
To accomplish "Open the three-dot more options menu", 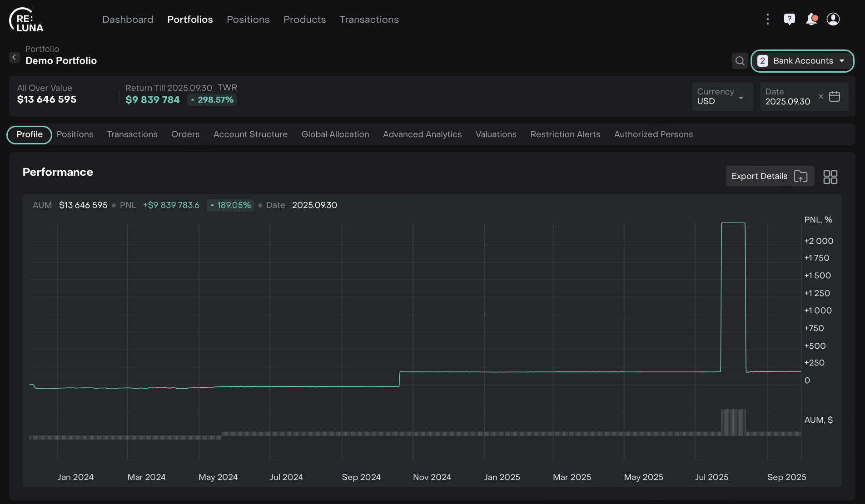I will coord(767,19).
